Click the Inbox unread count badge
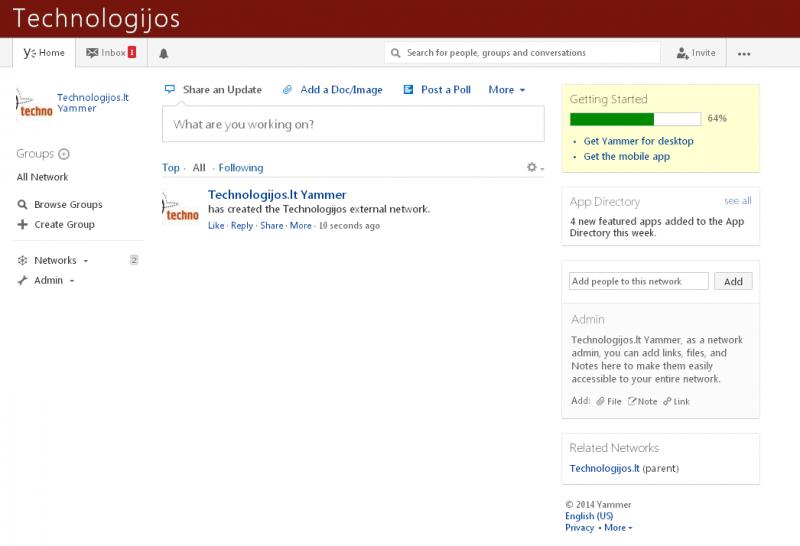Image resolution: width=800 pixels, height=546 pixels. click(x=132, y=52)
